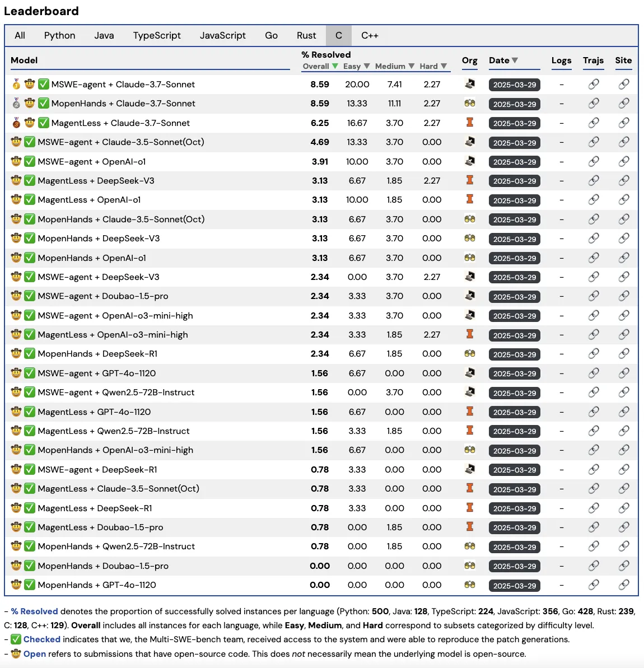Select model name MopenHands + Qwen2.5-72B-Instruct

click(116, 546)
